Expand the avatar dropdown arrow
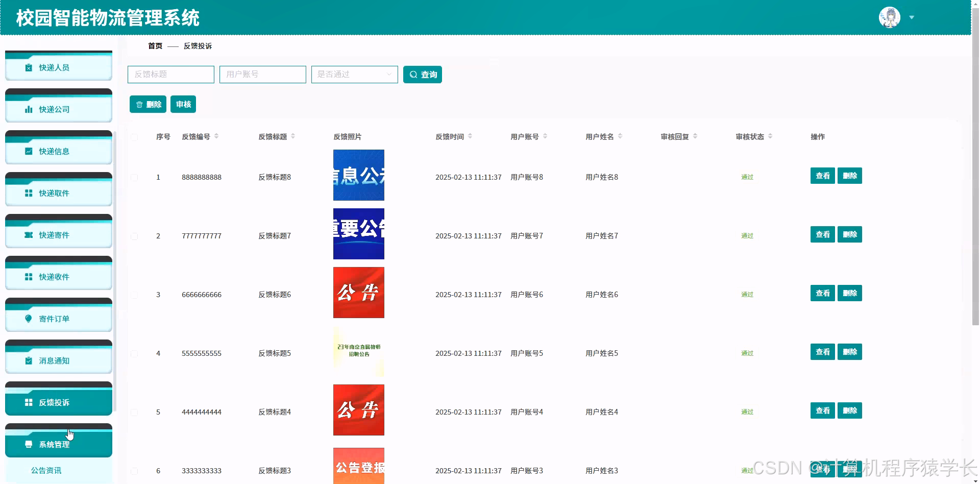The width and height of the screenshot is (980, 484). pos(912,17)
